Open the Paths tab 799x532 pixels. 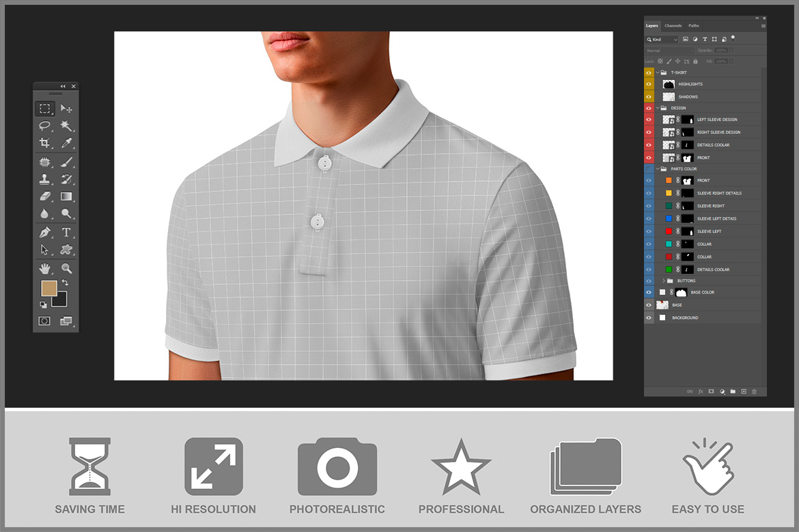click(x=693, y=26)
